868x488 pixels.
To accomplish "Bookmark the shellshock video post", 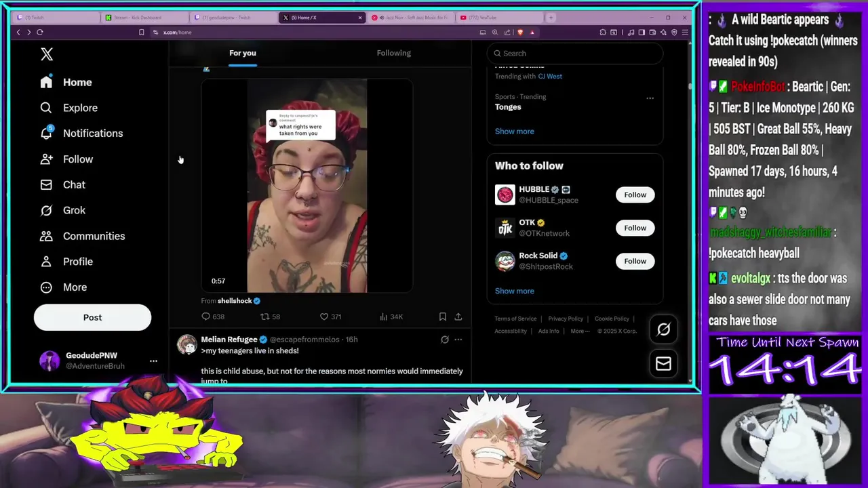I will (443, 317).
